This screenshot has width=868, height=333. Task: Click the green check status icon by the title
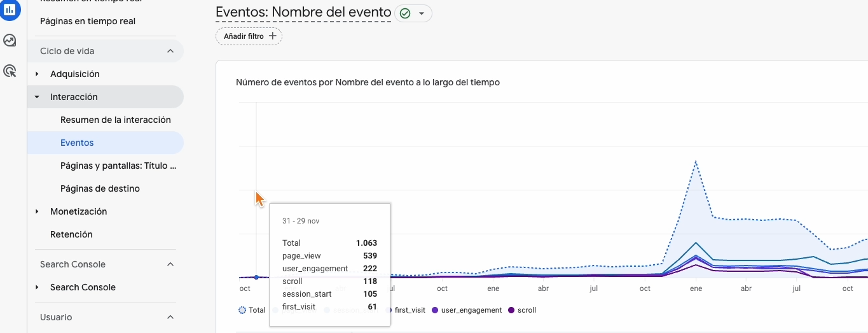pos(405,13)
